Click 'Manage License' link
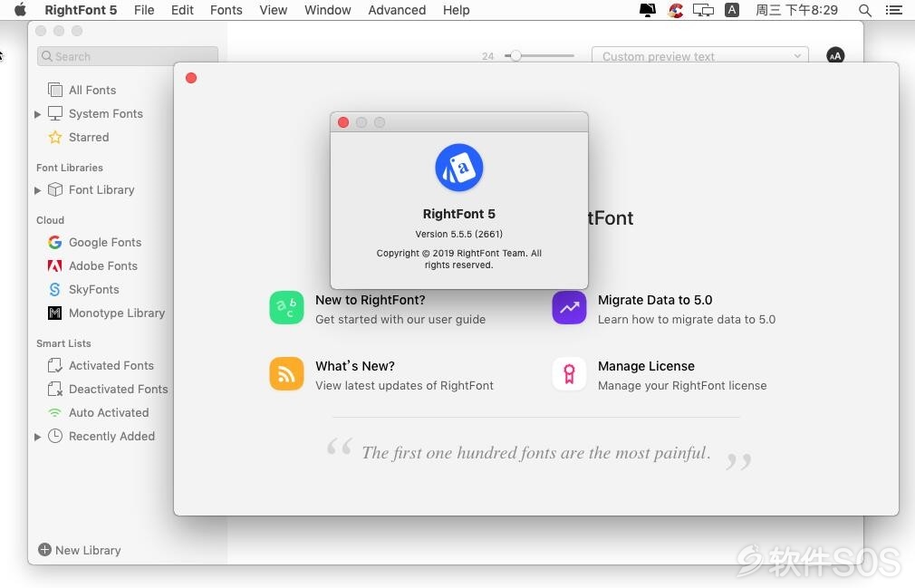915x588 pixels. click(646, 366)
